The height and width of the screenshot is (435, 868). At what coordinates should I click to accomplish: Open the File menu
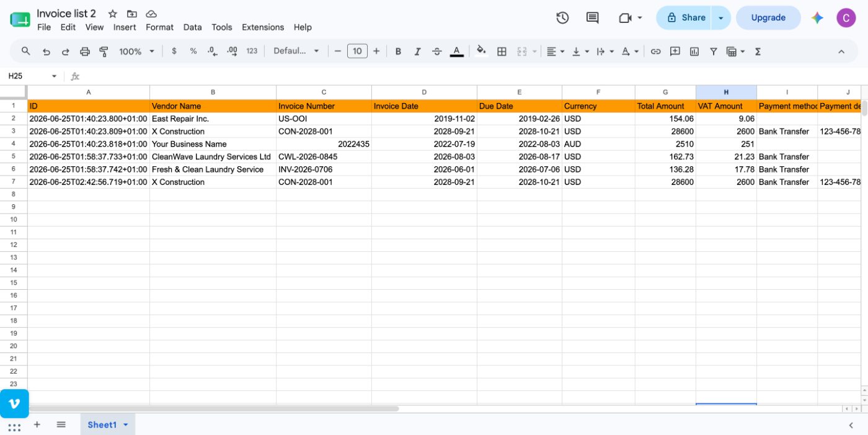tap(44, 27)
